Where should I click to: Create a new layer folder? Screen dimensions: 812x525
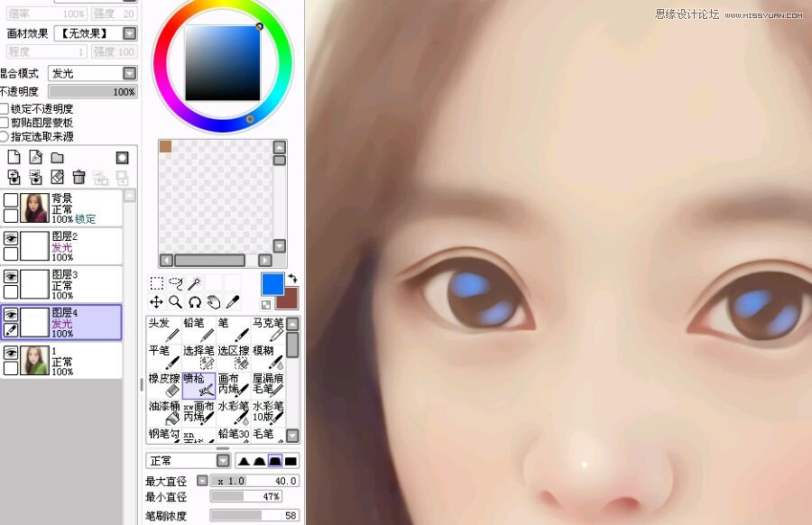point(57,157)
